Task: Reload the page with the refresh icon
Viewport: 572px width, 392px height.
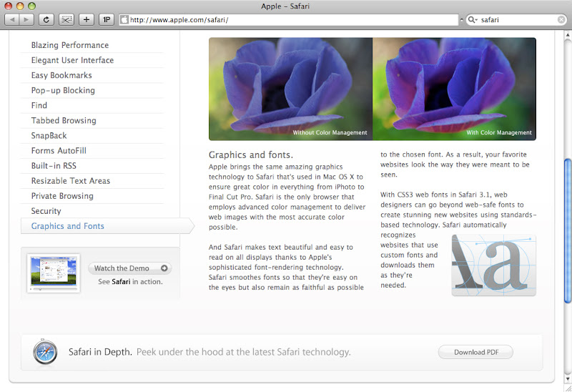Action: [46, 20]
